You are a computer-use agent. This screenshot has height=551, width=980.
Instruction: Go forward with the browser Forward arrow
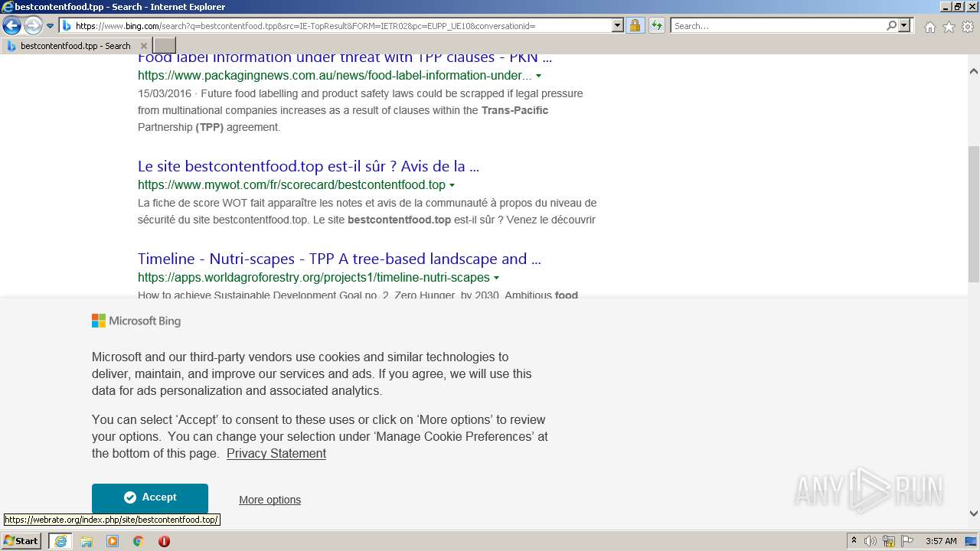33,26
